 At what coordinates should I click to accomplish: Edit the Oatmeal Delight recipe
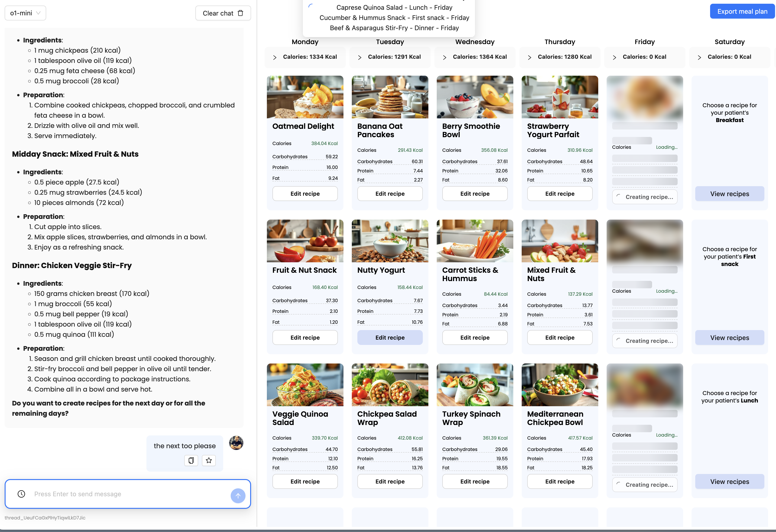point(305,194)
